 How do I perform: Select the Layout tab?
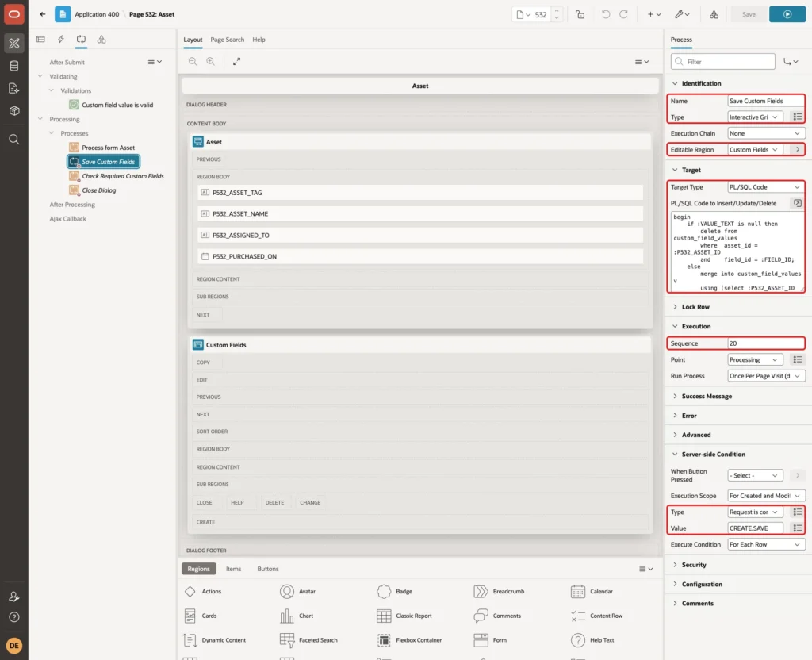pos(193,40)
